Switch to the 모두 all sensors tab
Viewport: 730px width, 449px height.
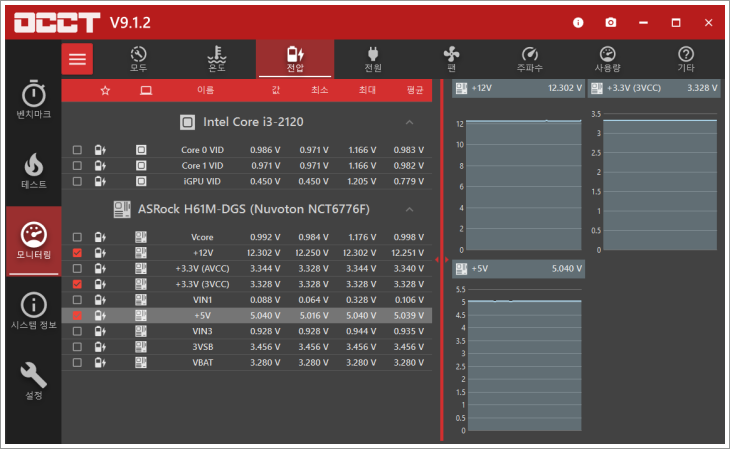(138, 59)
